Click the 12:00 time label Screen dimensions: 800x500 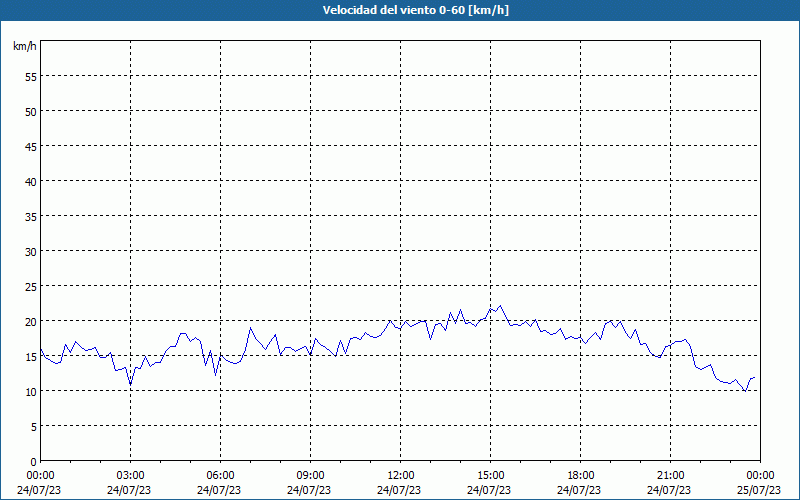tap(400, 475)
